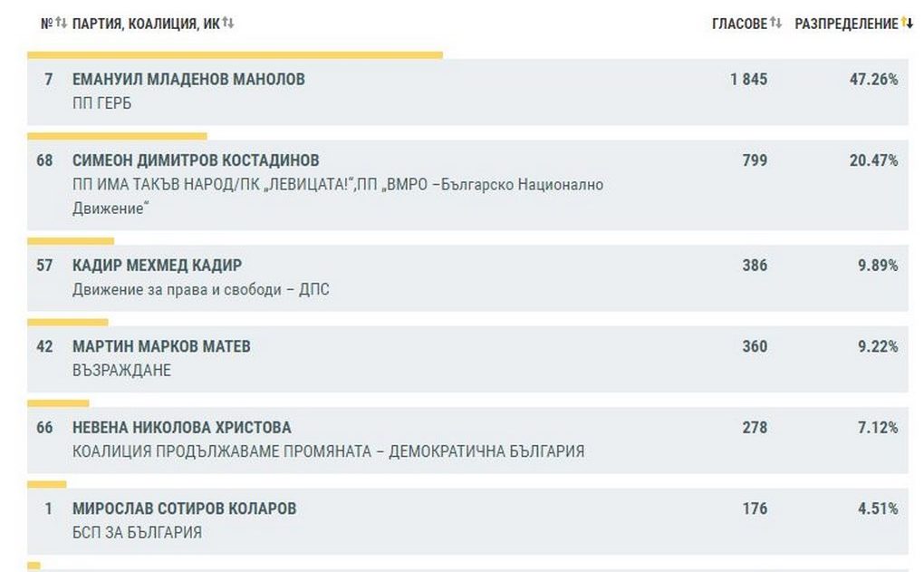
Task: Toggle the РАЗПРЕДЕЛЕНИЕ sort arrows icon
Action: coord(907,24)
